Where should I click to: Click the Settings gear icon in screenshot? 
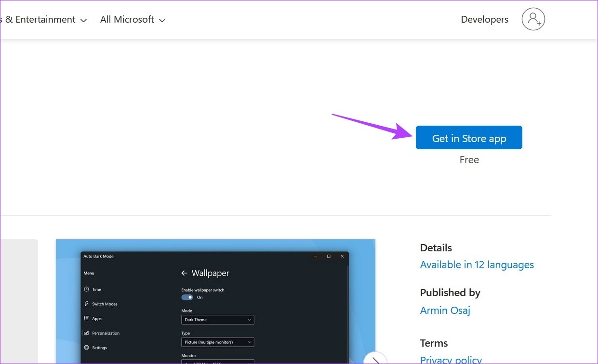click(x=86, y=347)
